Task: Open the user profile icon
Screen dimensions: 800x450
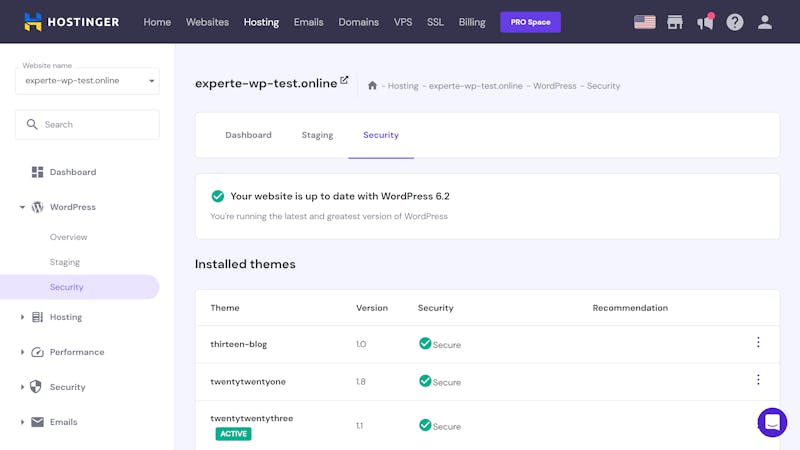Action: [x=764, y=22]
